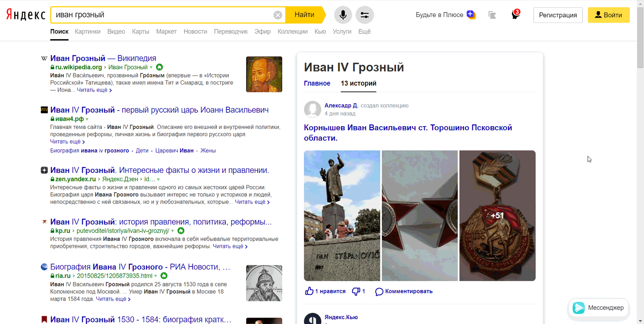644x324 pixels.
Task: Expand the ru.wikipedia.org result dropdown arrow
Action: click(151, 68)
